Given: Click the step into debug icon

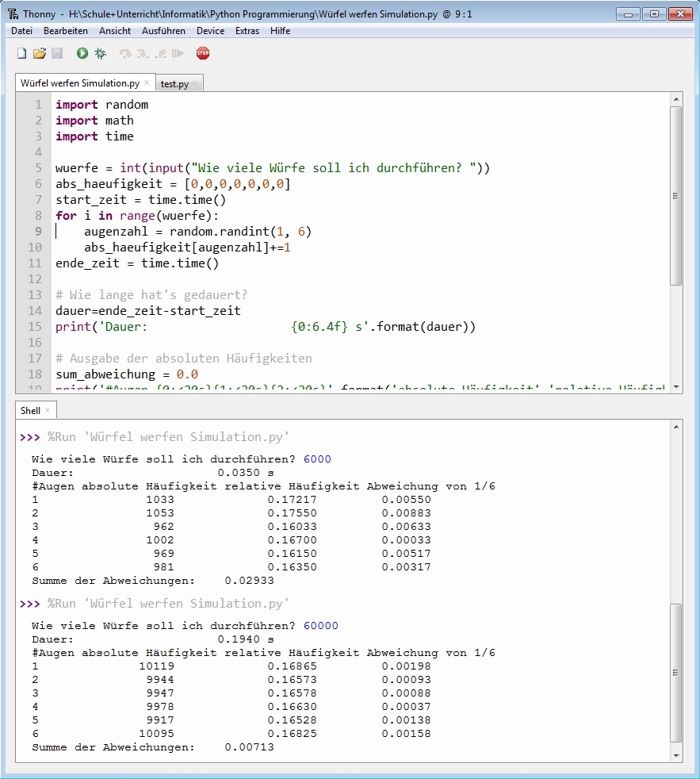Looking at the screenshot, I should tap(143, 54).
